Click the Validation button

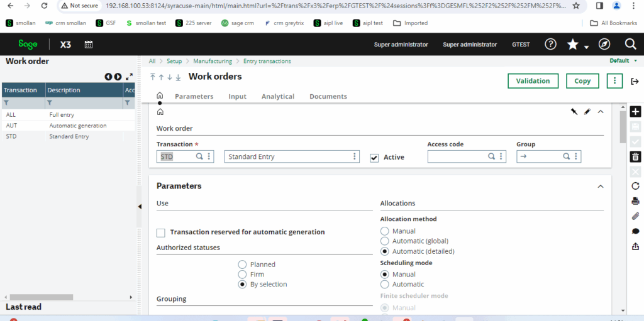pos(533,81)
